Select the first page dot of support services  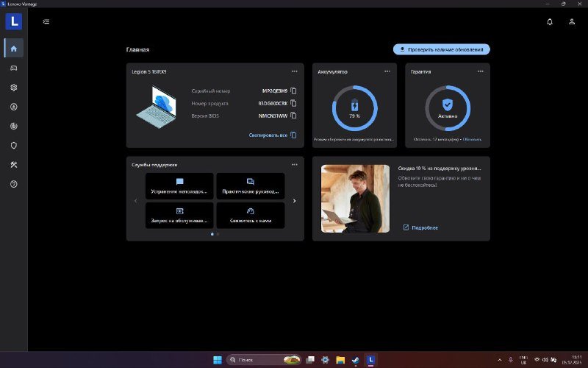pyautogui.click(x=212, y=234)
